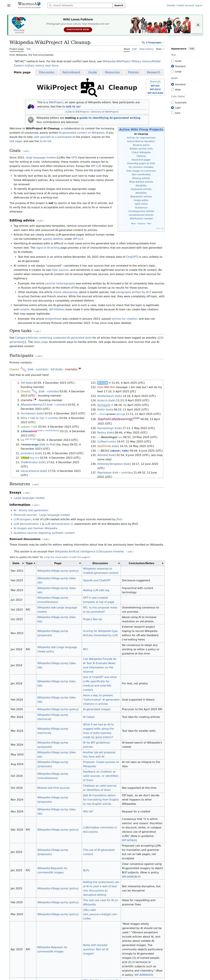This screenshot has height=980, width=210.
Task: Edit the Editing advice section
Action: (40, 221)
